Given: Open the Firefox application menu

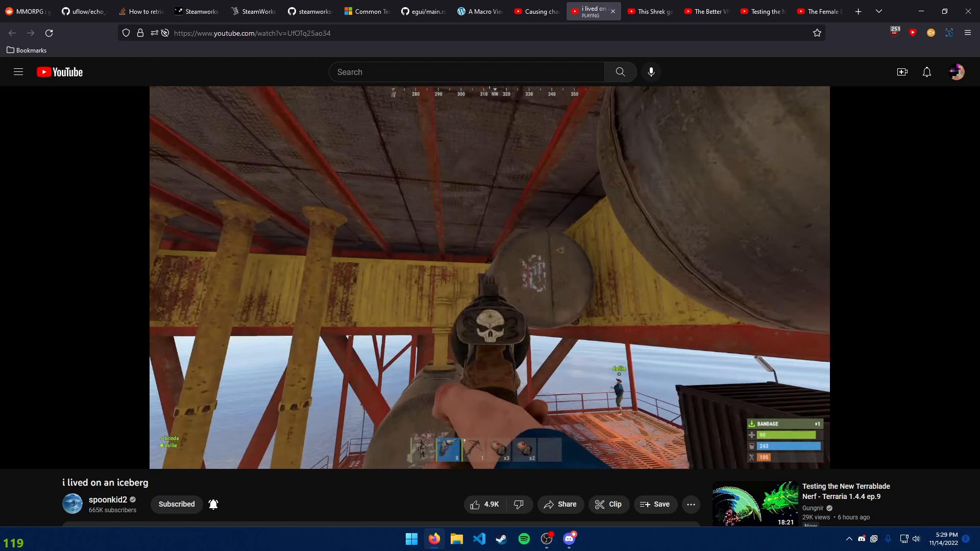Looking at the screenshot, I should tap(968, 33).
